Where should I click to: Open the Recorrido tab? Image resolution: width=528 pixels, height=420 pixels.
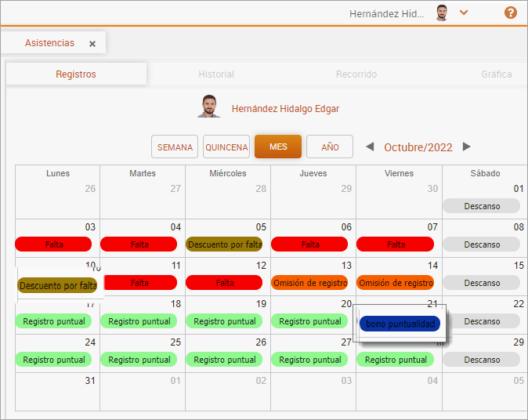coord(356,74)
